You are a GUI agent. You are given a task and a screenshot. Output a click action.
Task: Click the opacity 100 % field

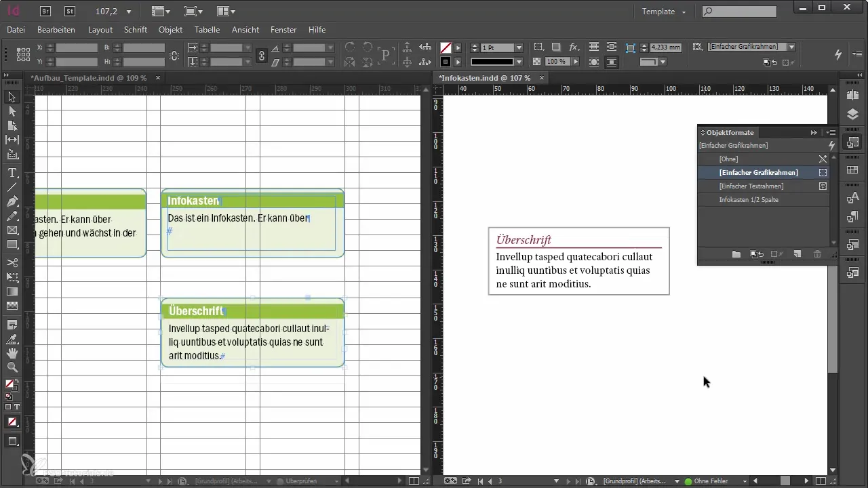click(557, 62)
